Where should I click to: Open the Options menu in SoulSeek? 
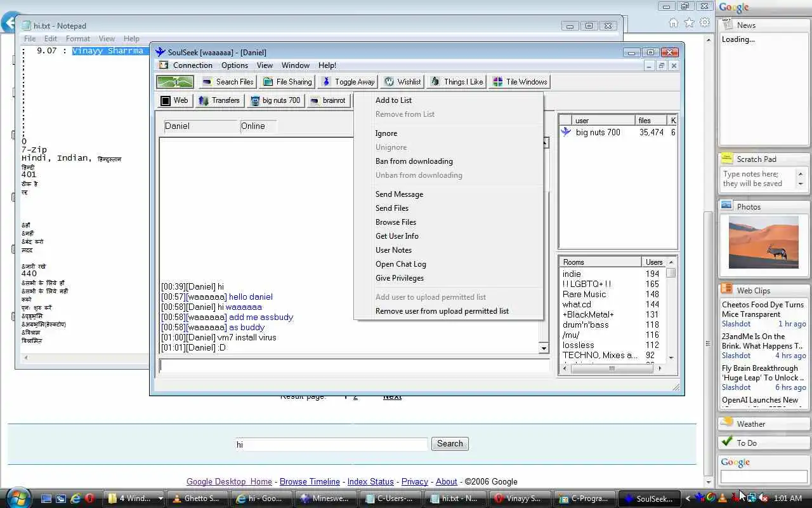235,65
